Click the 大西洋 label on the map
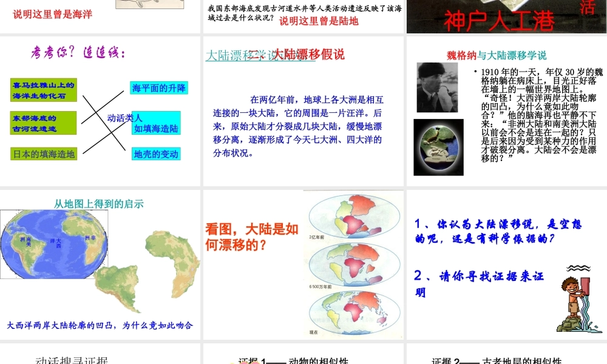Viewport: 607px width, 364px height. tap(55, 243)
